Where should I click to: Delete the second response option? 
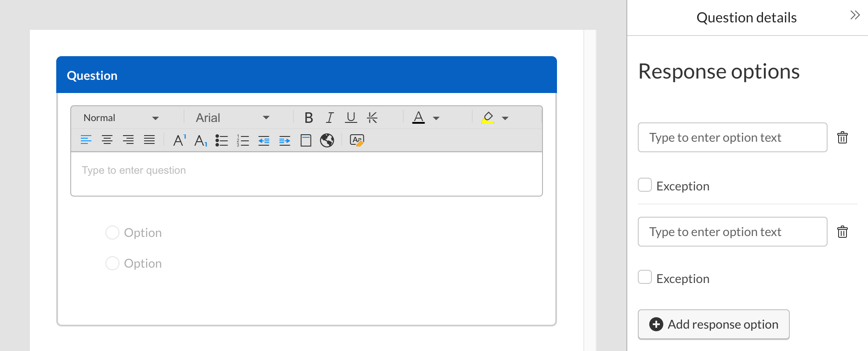[x=842, y=232]
